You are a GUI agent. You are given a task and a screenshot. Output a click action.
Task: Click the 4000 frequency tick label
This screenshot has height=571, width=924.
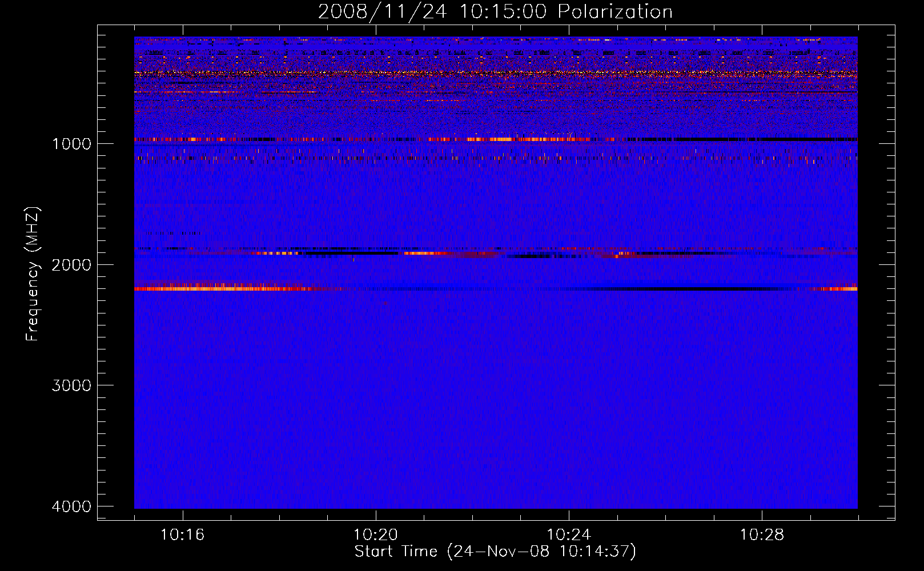click(x=71, y=506)
